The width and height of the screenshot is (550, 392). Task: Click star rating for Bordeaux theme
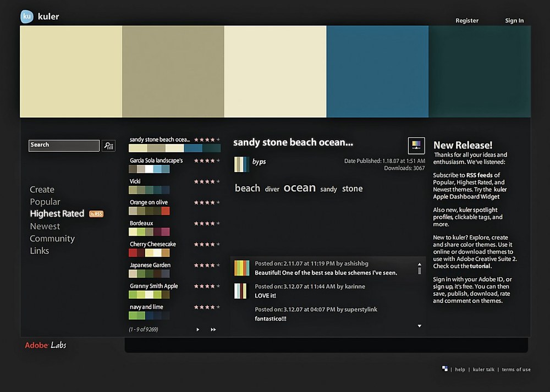[207, 224]
